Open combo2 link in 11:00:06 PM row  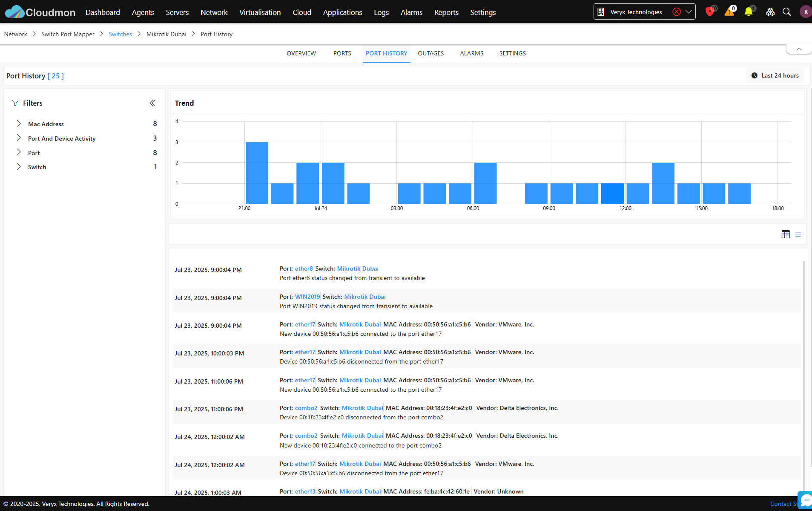(306, 408)
